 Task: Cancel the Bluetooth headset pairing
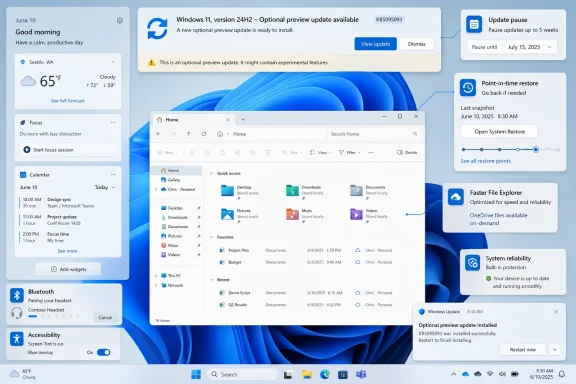coord(105,317)
